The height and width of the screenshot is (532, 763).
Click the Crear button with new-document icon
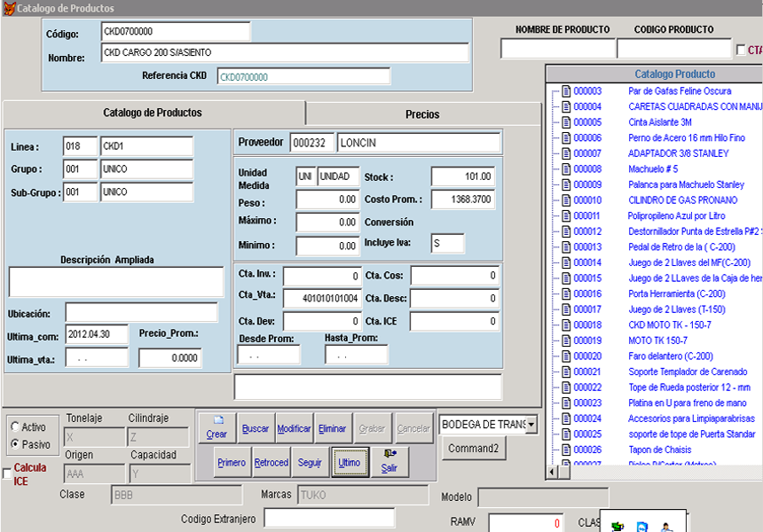[216, 427]
